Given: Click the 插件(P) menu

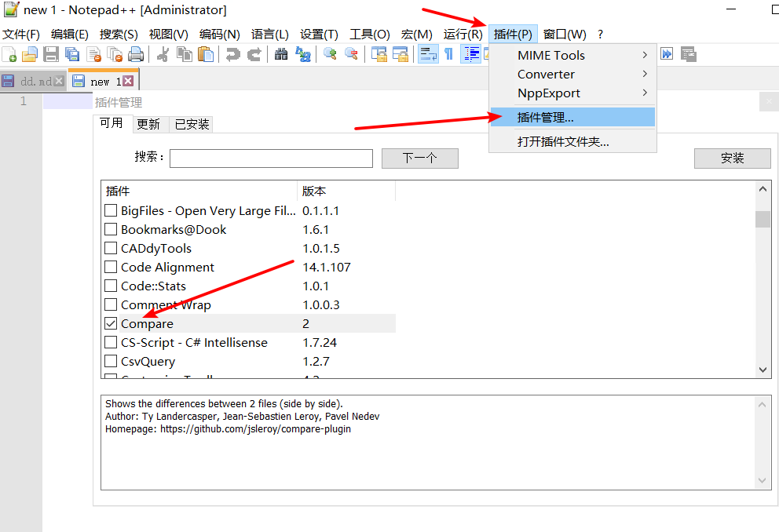Looking at the screenshot, I should point(514,35).
